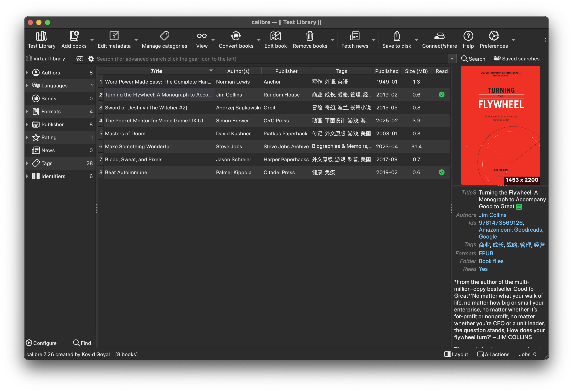This screenshot has height=392, width=573.
Task: Open the Edit book tool
Action: pyautogui.click(x=275, y=36)
